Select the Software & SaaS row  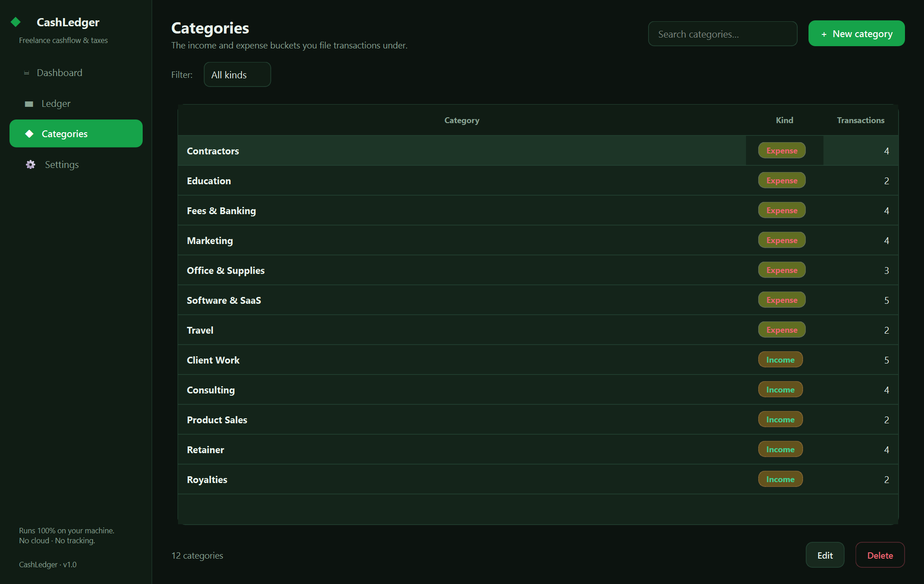click(x=538, y=300)
